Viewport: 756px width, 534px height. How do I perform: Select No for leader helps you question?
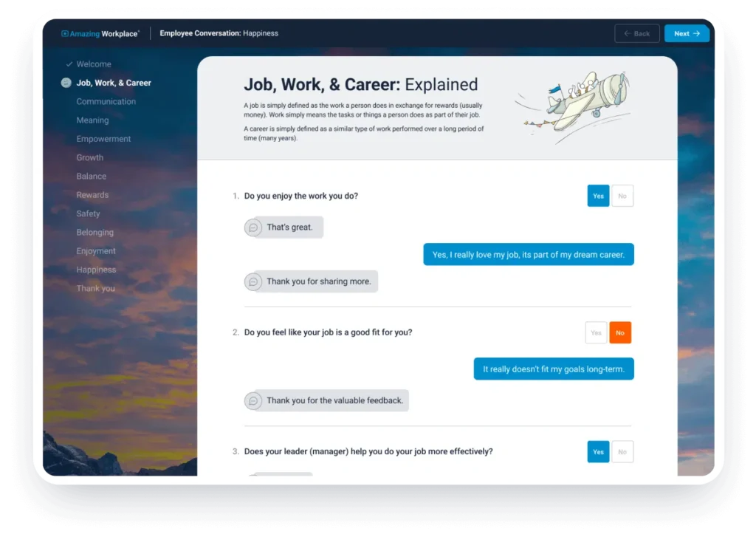tap(622, 452)
